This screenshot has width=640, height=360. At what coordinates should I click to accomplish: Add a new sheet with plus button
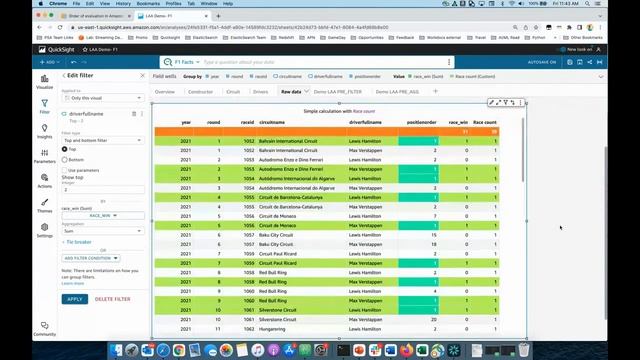(x=436, y=91)
